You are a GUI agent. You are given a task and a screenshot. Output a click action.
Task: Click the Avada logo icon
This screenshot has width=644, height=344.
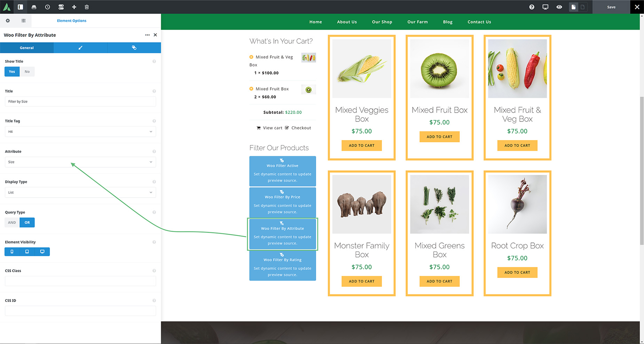[7, 7]
